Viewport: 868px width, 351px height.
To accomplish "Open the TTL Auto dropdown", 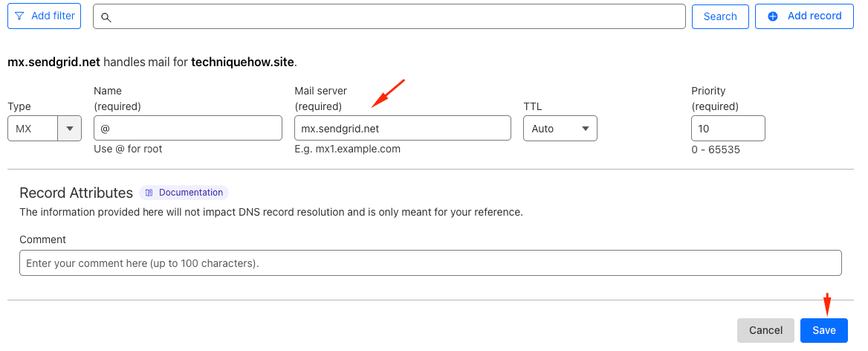I will [x=560, y=129].
